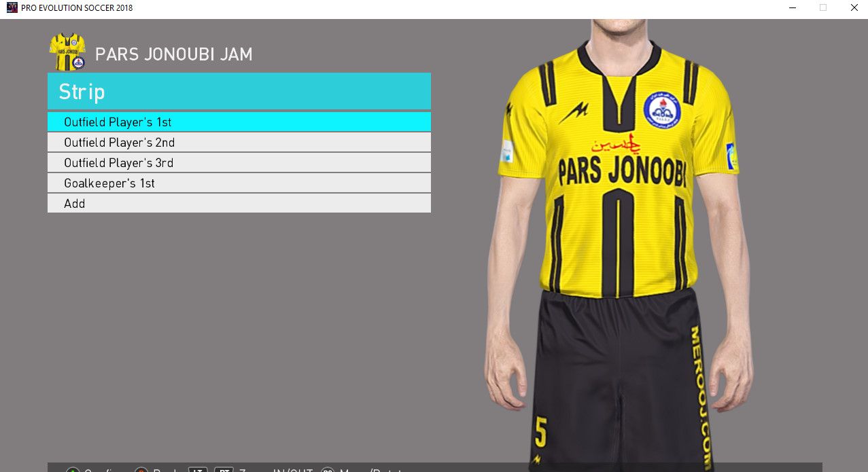The width and height of the screenshot is (868, 472).
Task: Select Outfield Player's 2nd strip
Action: [239, 143]
